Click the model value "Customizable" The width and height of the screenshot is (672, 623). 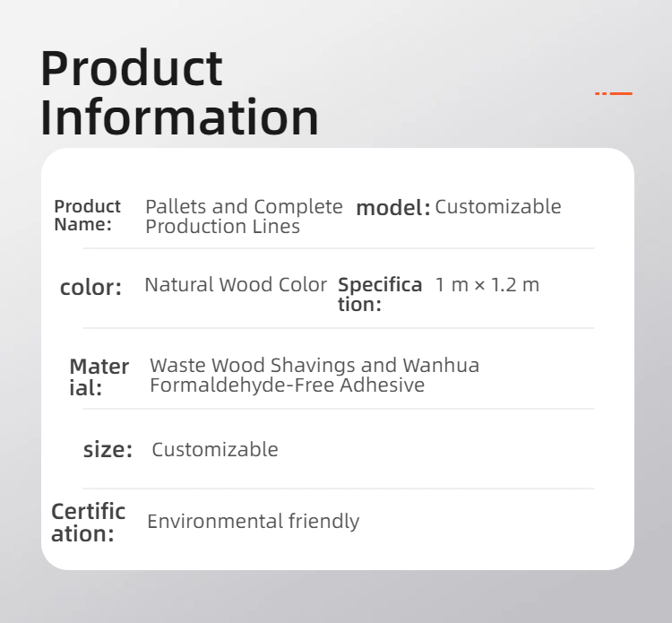(x=498, y=207)
